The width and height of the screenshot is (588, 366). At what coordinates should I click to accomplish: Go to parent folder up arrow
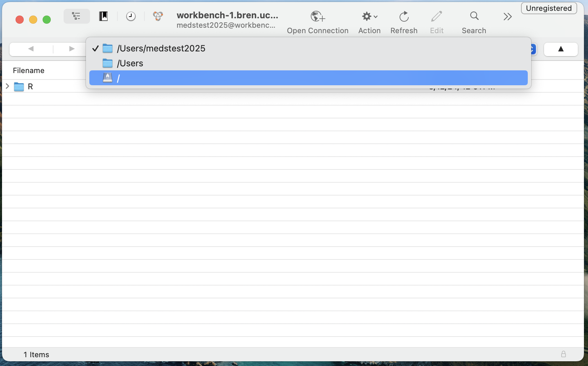point(561,49)
